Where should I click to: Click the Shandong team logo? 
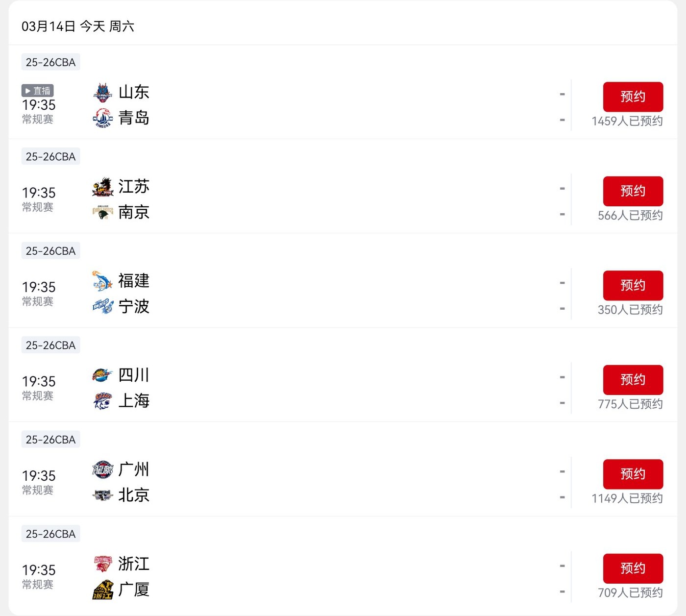click(x=103, y=92)
